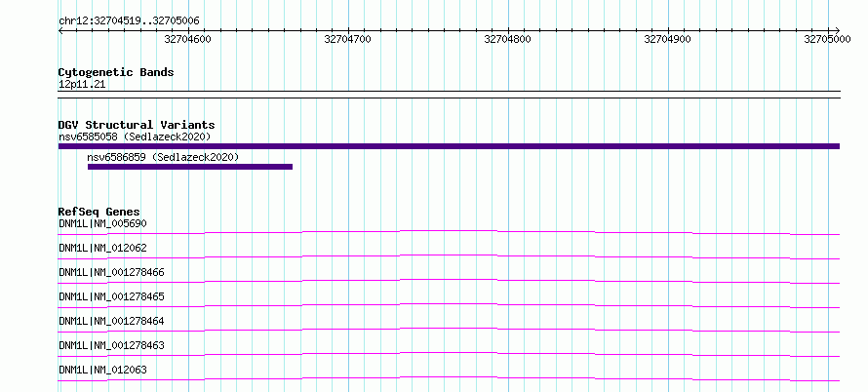
Task: Open variant label nsv6585058 (Sedlazeck2020)
Action: click(135, 137)
